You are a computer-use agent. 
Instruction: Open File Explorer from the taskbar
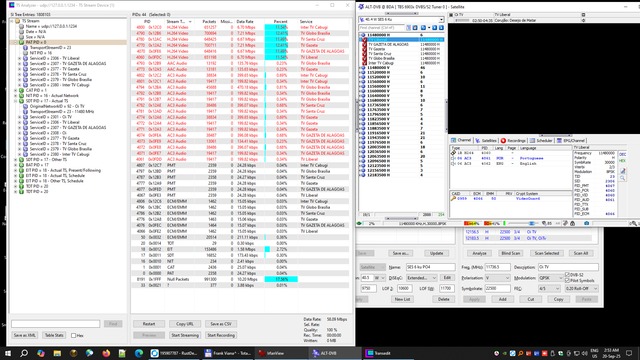(x=57, y=353)
